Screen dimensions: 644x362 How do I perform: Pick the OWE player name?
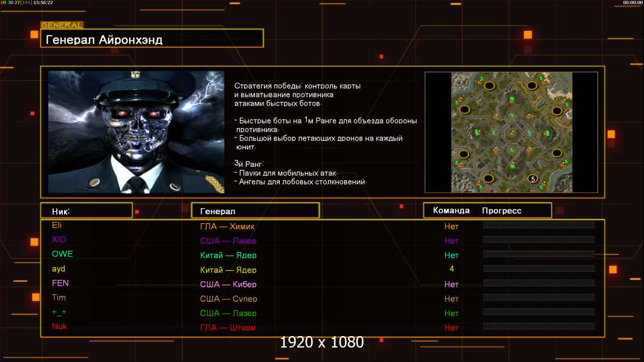tap(62, 254)
